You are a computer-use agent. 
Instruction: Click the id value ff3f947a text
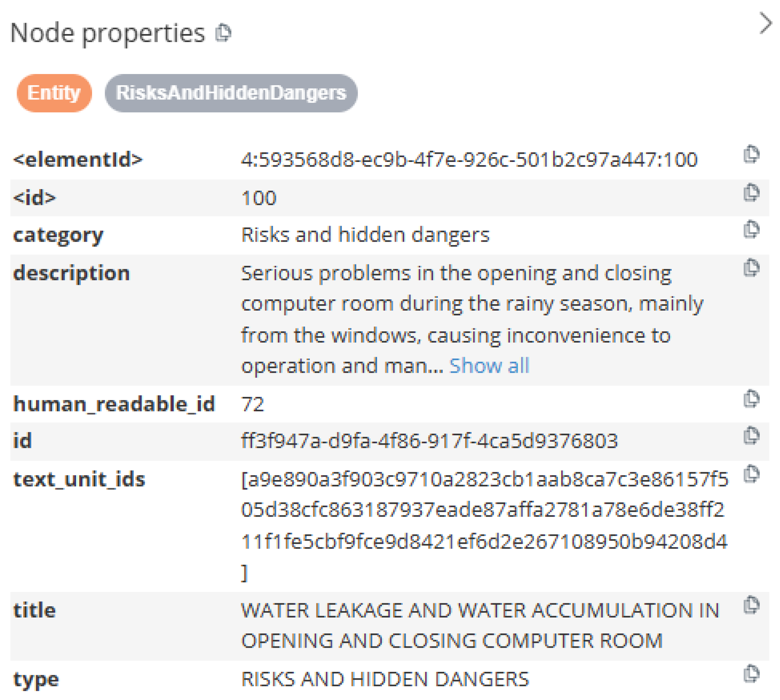click(429, 441)
